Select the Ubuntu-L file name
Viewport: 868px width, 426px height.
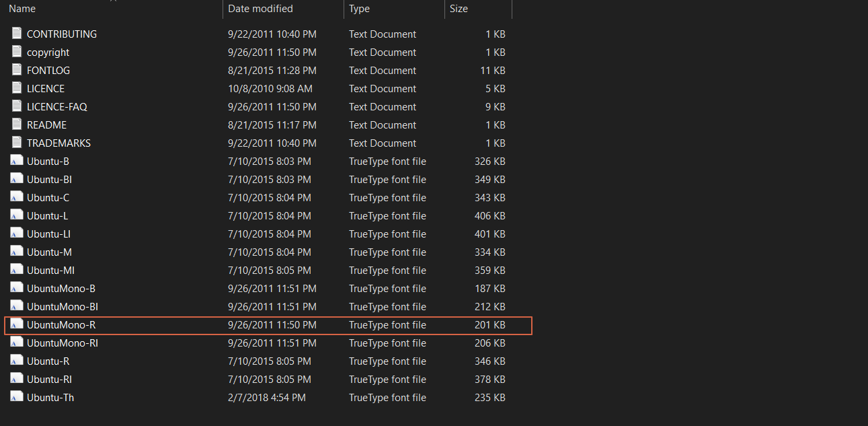click(47, 215)
